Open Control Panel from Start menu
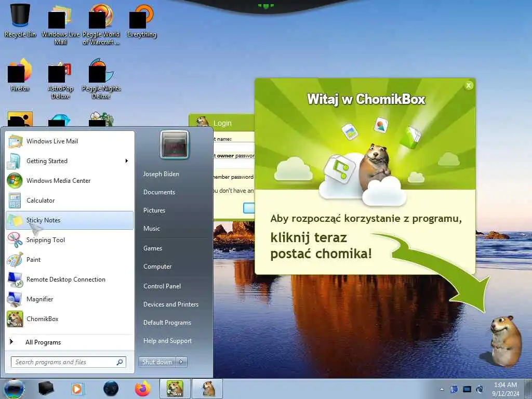The height and width of the screenshot is (399, 532). (162, 286)
